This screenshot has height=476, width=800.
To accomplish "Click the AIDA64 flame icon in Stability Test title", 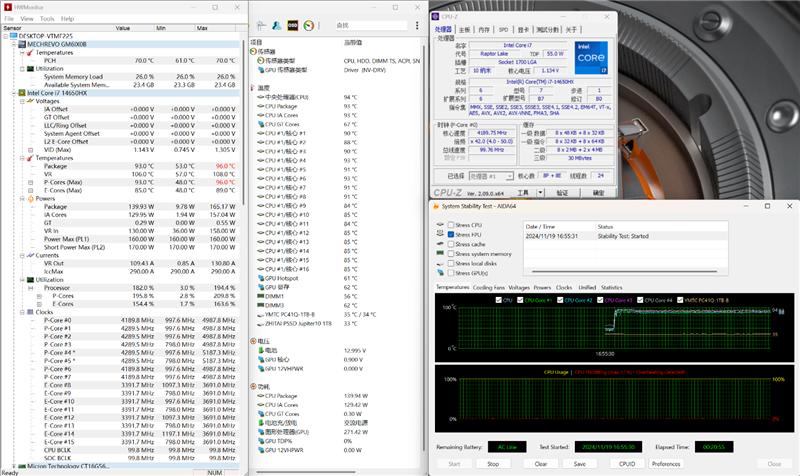I will click(x=436, y=206).
